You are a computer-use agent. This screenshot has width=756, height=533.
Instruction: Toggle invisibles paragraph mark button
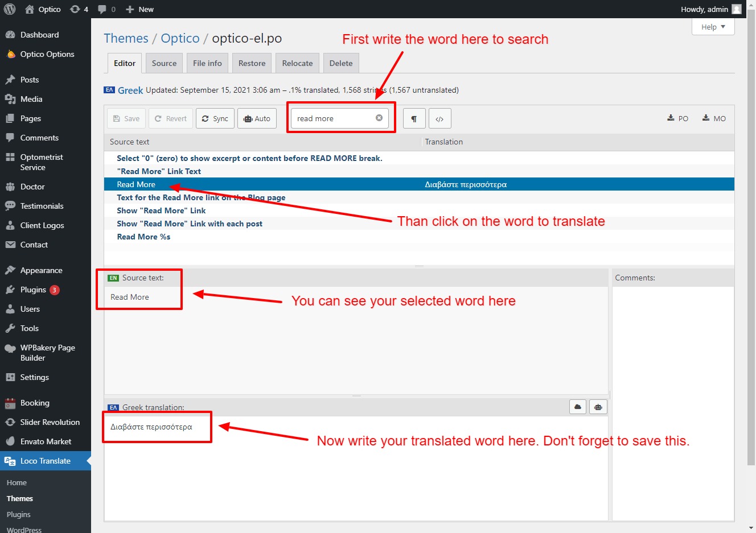[414, 118]
